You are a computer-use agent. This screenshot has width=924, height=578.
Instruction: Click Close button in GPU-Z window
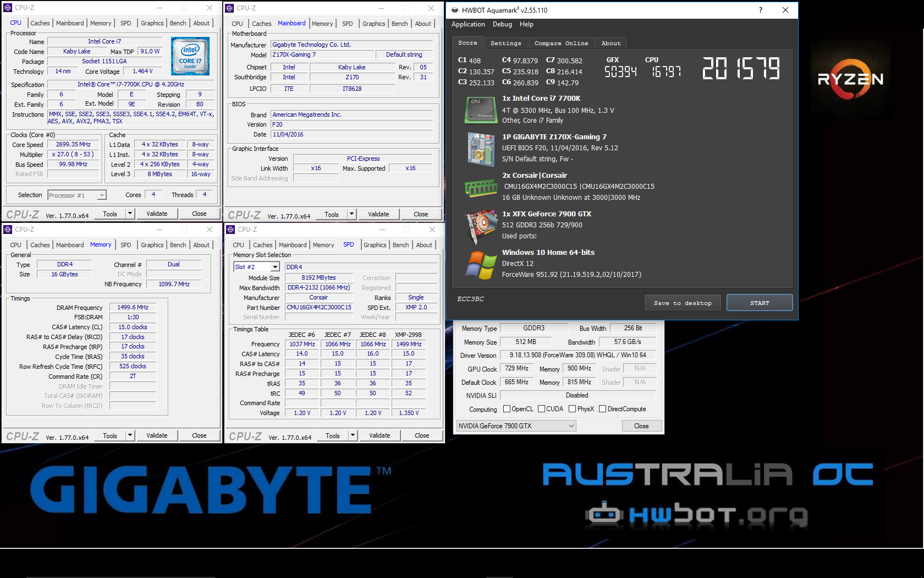click(x=641, y=426)
